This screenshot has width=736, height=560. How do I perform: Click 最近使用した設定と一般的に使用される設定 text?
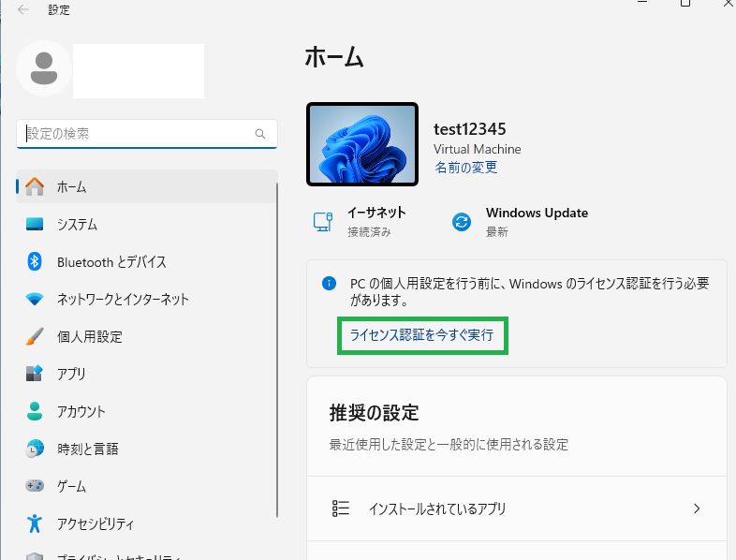[449, 444]
